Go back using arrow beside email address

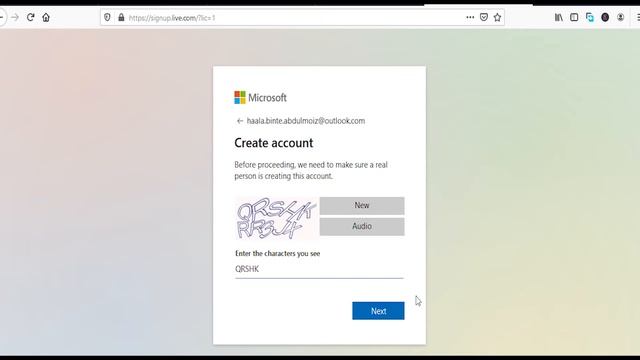pyautogui.click(x=240, y=121)
